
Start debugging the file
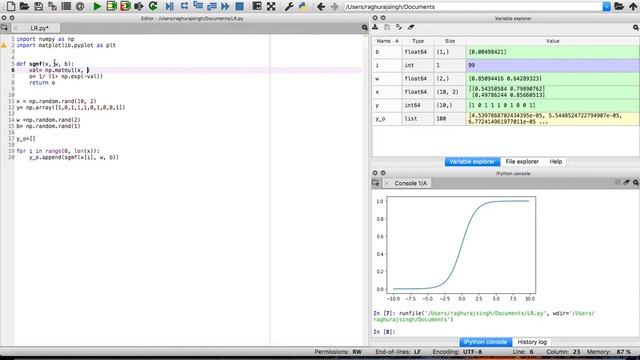pos(169,6)
